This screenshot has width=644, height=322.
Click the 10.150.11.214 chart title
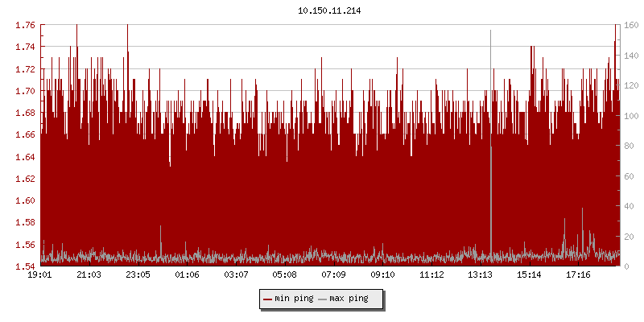[329, 10]
